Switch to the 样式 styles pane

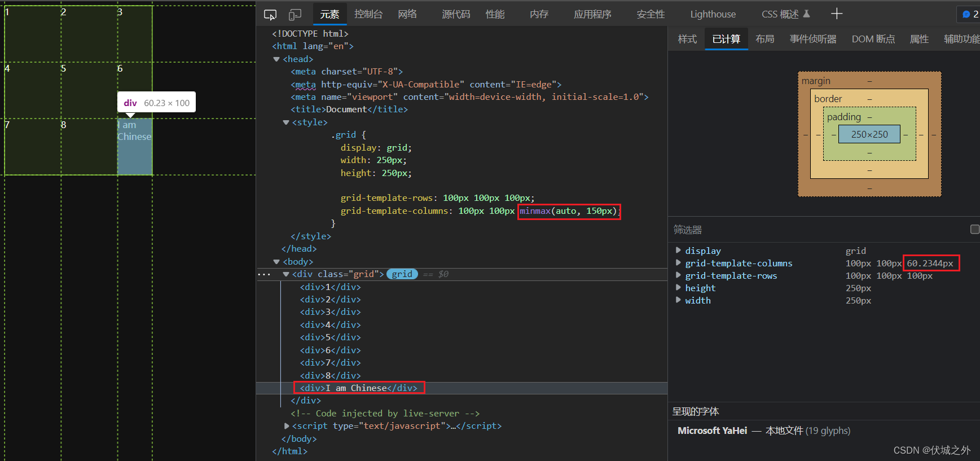(687, 39)
